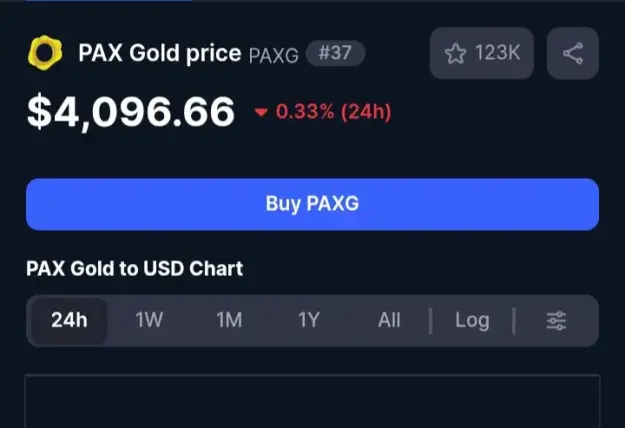Click inside the empty chart area
This screenshot has width=625, height=428.
pyautogui.click(x=312, y=401)
